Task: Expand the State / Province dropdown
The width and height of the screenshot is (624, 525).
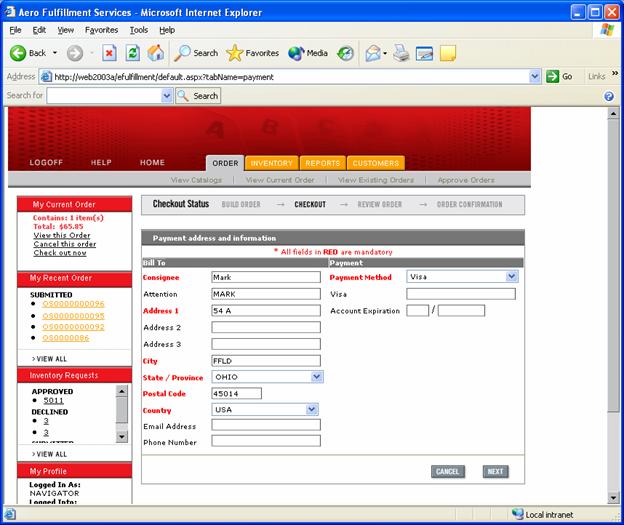Action: (317, 377)
